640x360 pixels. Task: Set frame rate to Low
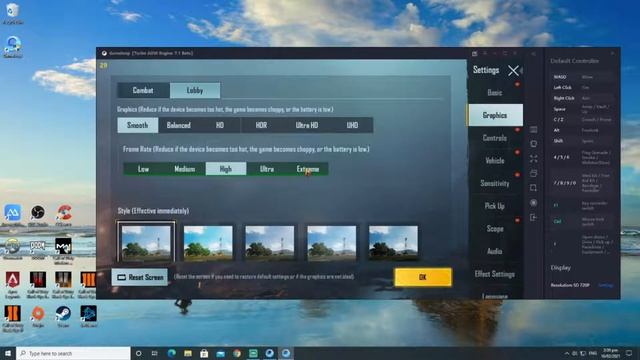coord(143,169)
